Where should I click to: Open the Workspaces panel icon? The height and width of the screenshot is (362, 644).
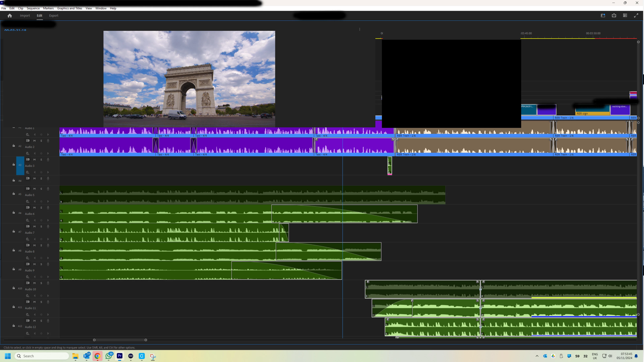[603, 15]
